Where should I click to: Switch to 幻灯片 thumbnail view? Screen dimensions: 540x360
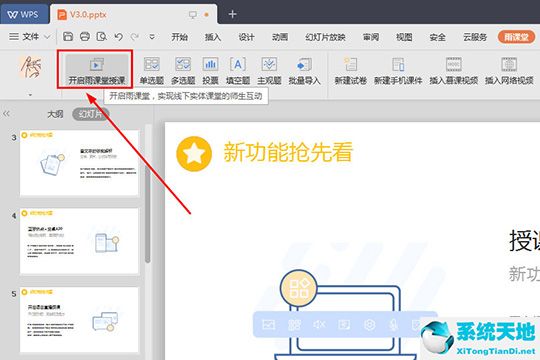tap(91, 114)
